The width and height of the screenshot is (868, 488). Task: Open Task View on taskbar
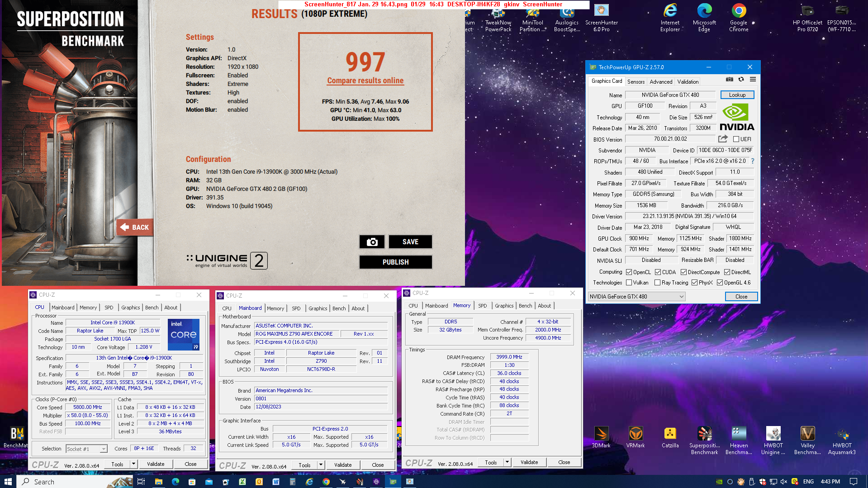pyautogui.click(x=141, y=482)
